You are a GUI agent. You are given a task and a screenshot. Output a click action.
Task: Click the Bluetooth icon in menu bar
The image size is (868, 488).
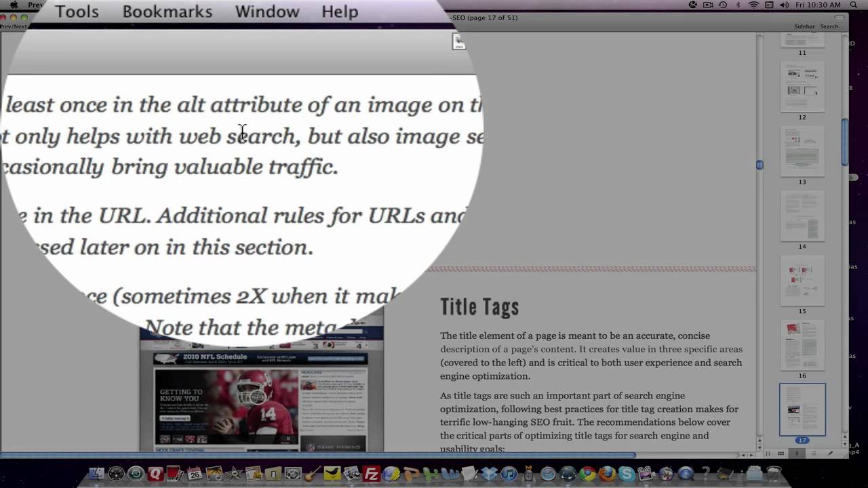[x=738, y=5]
